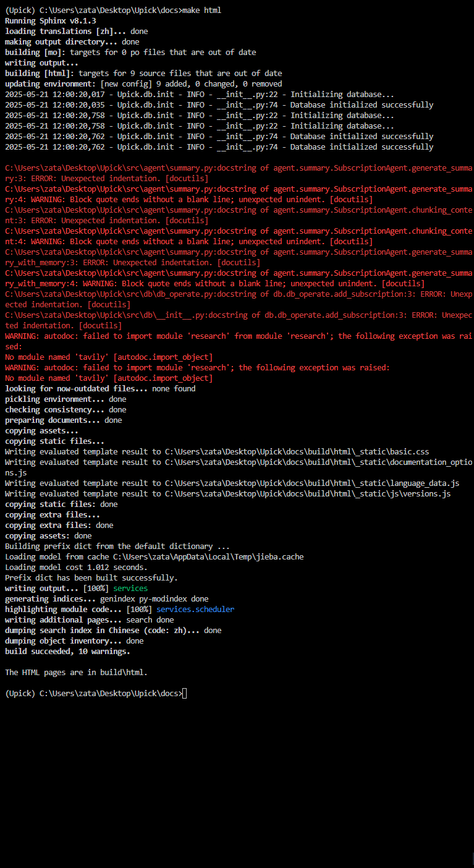Click the jieba.cache path line
The height and width of the screenshot is (868, 474).
(x=154, y=557)
